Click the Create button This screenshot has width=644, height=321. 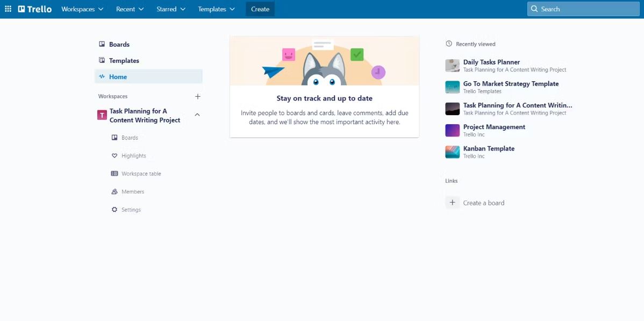click(x=260, y=9)
